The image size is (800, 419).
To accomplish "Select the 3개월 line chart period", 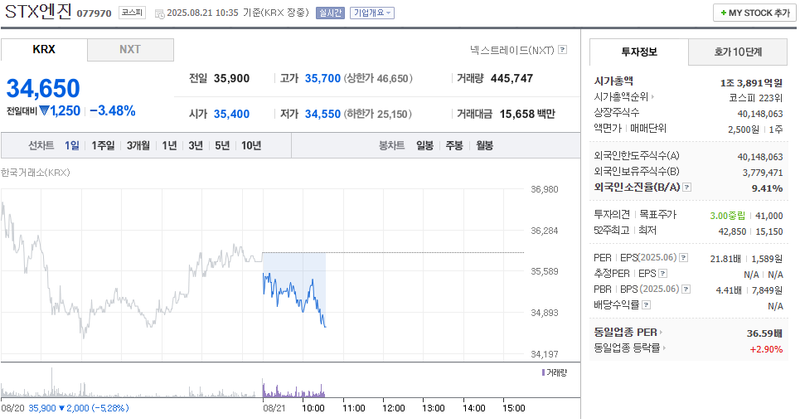I will tap(138, 145).
